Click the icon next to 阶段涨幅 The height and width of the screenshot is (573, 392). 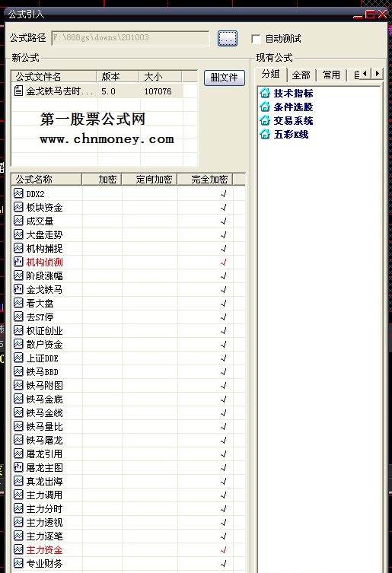18,275
